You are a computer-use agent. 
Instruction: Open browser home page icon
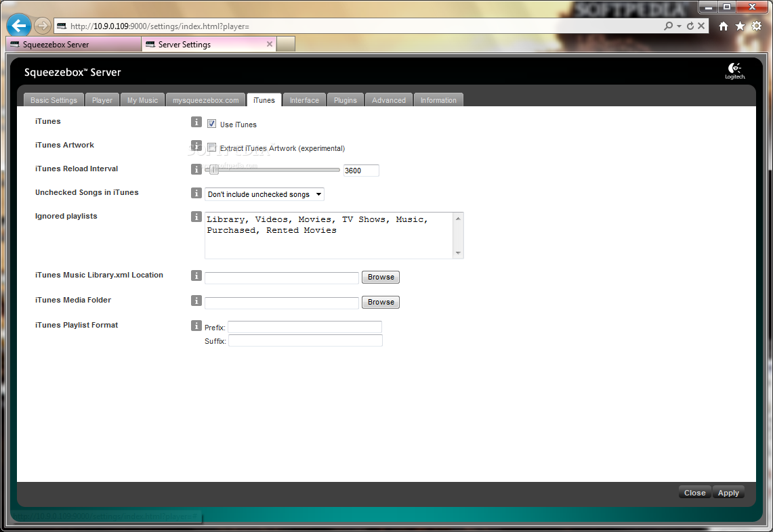pos(724,26)
